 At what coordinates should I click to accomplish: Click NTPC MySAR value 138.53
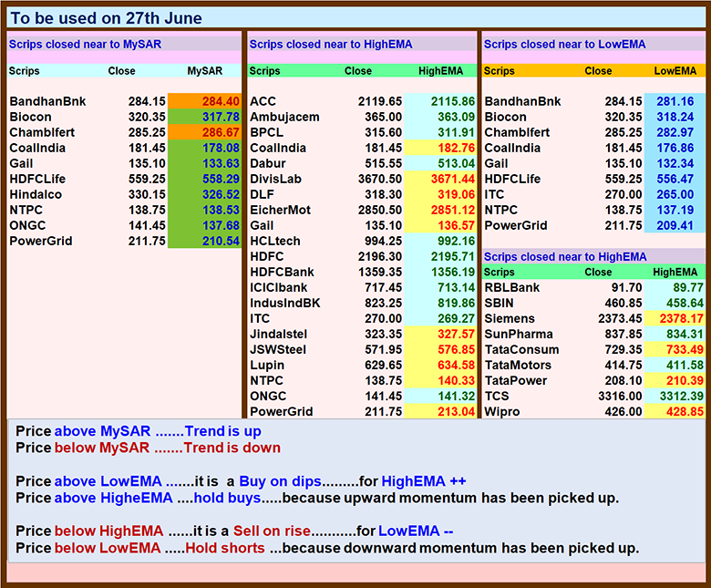point(221,210)
